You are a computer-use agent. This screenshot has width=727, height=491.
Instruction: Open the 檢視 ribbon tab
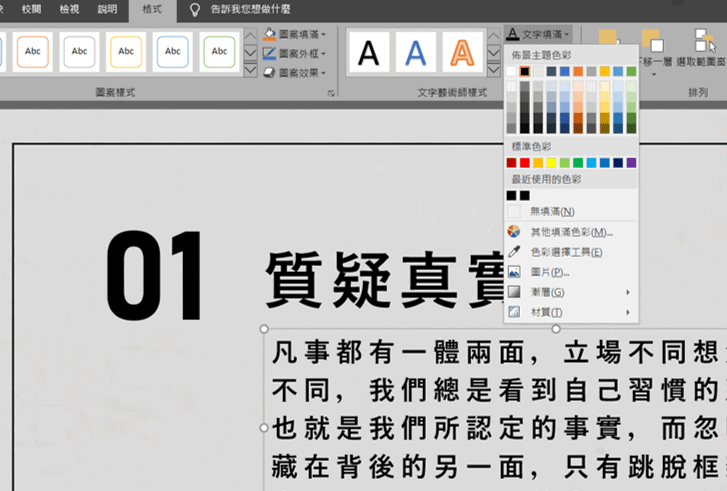pos(70,9)
